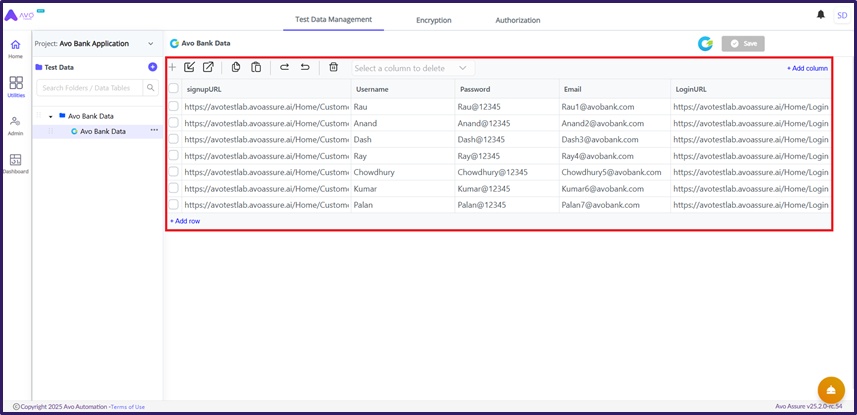
Task: Switch to the Encryption tab
Action: tap(433, 20)
